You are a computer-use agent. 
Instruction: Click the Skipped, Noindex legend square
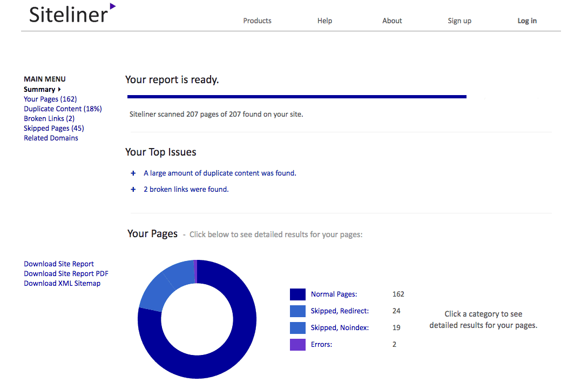click(x=297, y=327)
